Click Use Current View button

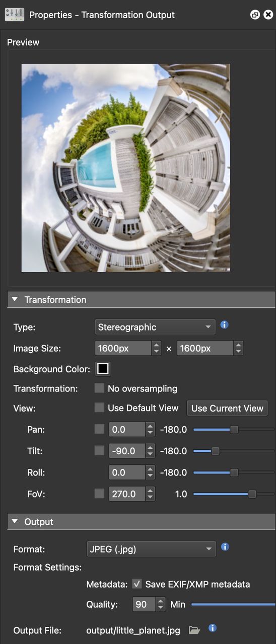pyautogui.click(x=228, y=408)
